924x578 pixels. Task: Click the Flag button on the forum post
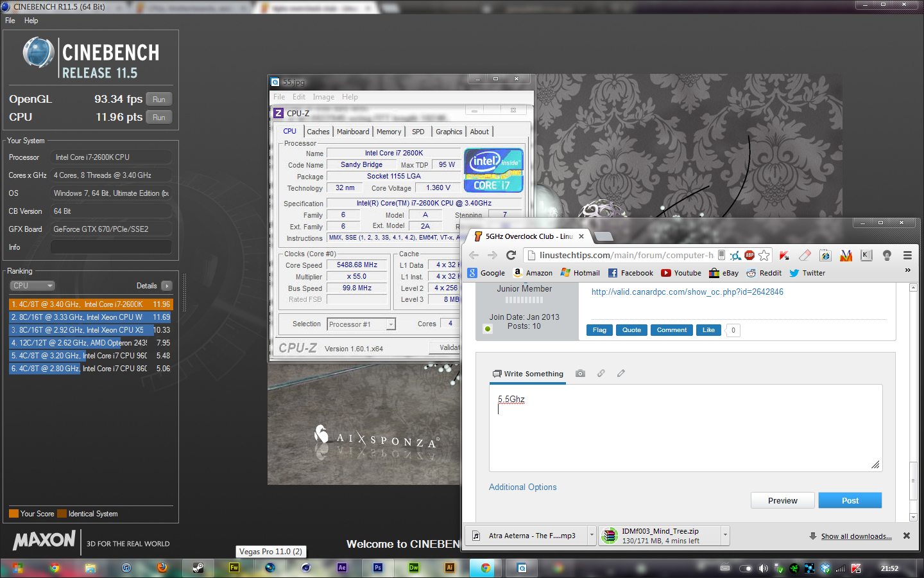[599, 330]
